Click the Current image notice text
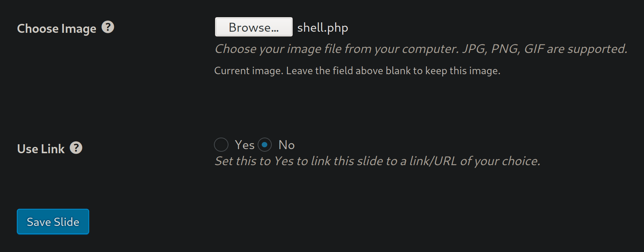The image size is (644, 252). pyautogui.click(x=357, y=71)
